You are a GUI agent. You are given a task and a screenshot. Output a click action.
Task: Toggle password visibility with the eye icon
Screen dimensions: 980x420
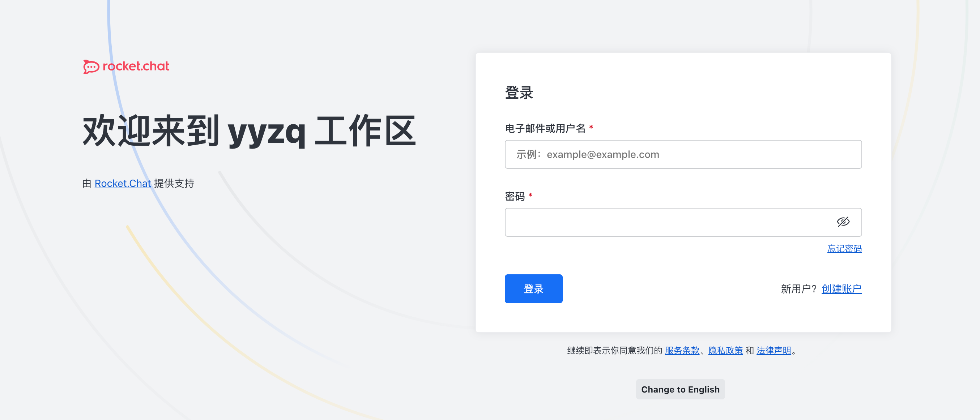click(x=843, y=222)
